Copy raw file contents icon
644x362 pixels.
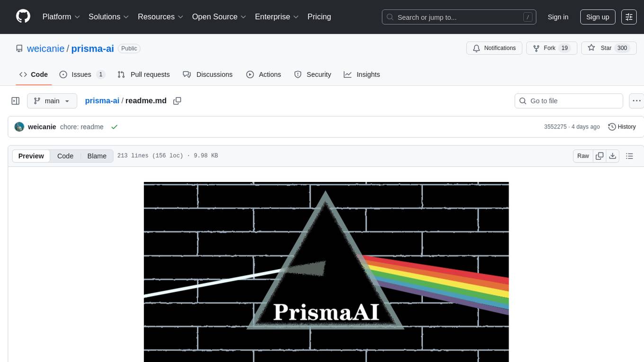tap(599, 156)
